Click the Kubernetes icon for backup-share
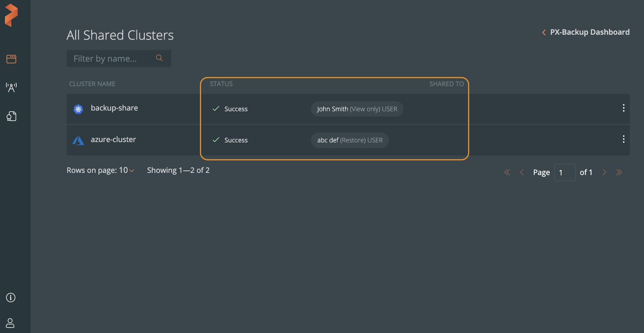 78,109
